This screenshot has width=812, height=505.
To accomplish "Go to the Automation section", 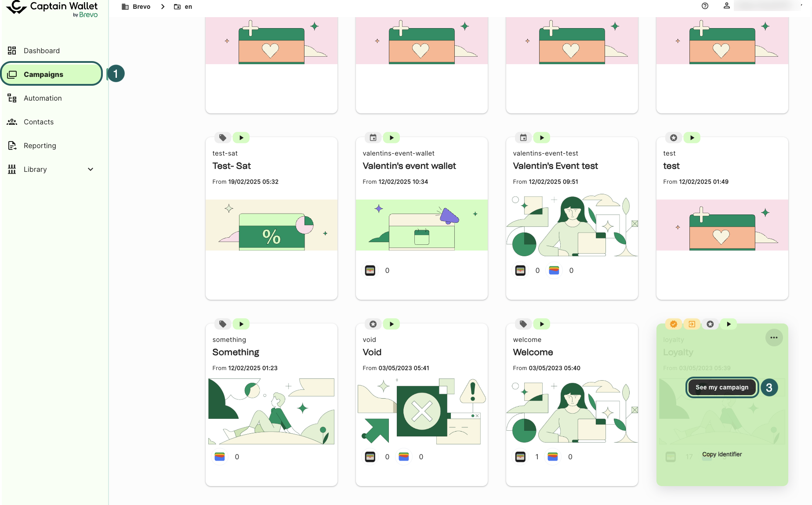I will (x=43, y=98).
